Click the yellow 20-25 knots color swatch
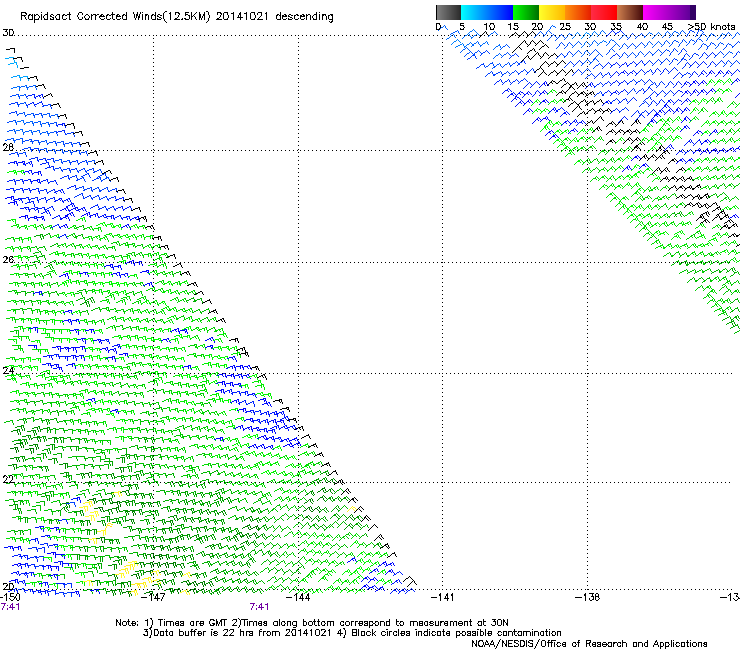 pyautogui.click(x=552, y=12)
